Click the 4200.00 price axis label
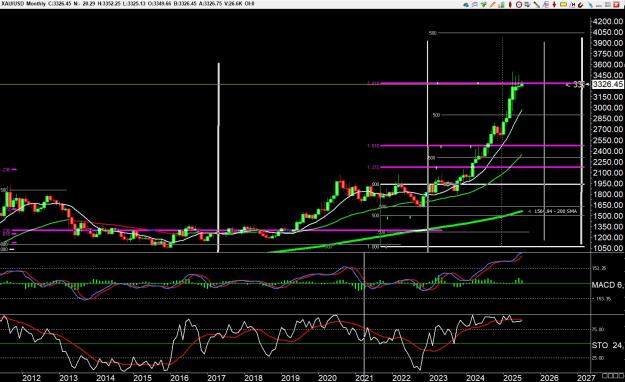The height and width of the screenshot is (382, 625). click(x=607, y=21)
